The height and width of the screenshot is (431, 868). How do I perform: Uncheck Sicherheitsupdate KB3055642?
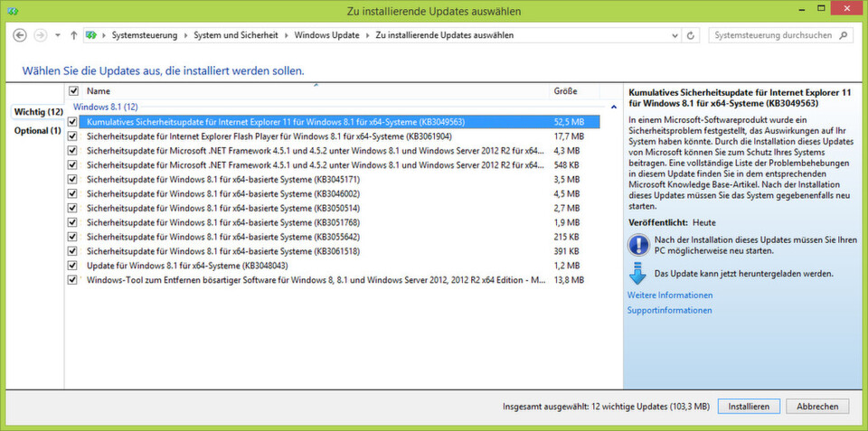[72, 236]
